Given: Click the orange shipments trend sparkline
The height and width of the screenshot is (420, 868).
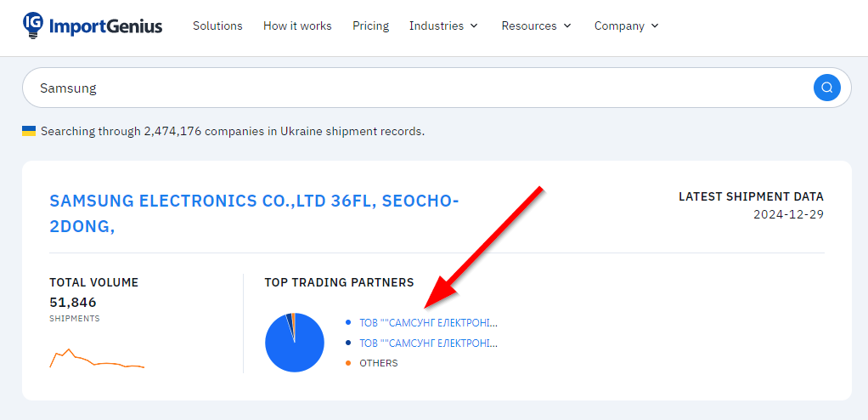Looking at the screenshot, I should [97, 360].
